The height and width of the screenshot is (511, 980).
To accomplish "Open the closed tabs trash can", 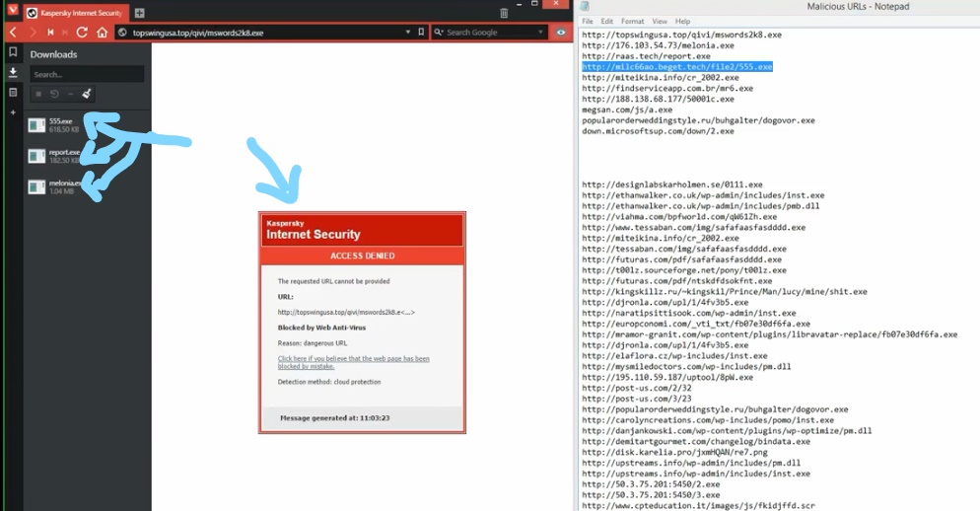I will [x=504, y=13].
